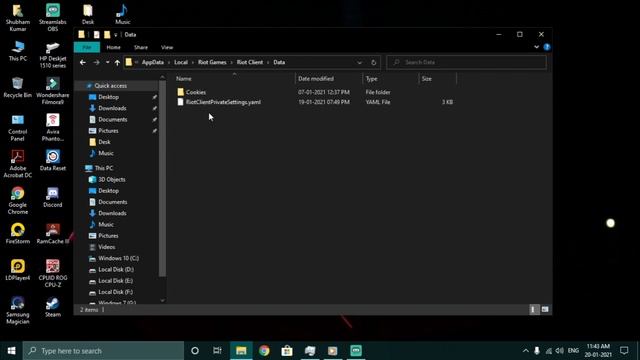Launch Wondershare Filmora9 from desktop
Image resolution: width=640 pixels, height=360 pixels.
pos(53,91)
